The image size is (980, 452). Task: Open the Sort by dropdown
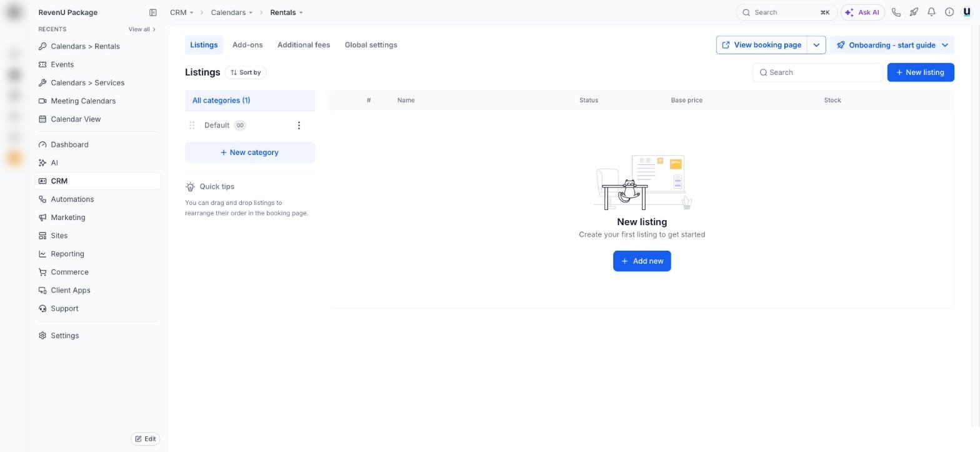click(x=246, y=73)
